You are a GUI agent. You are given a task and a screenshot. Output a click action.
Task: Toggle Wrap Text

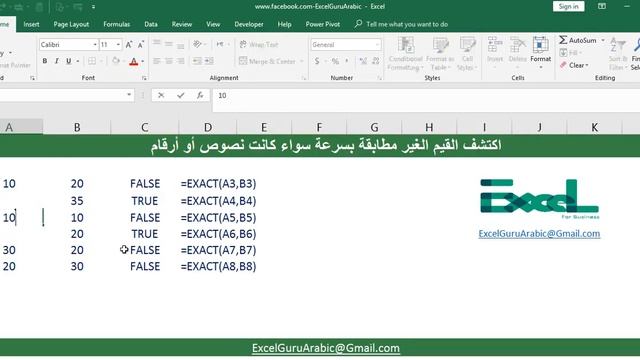click(x=259, y=44)
